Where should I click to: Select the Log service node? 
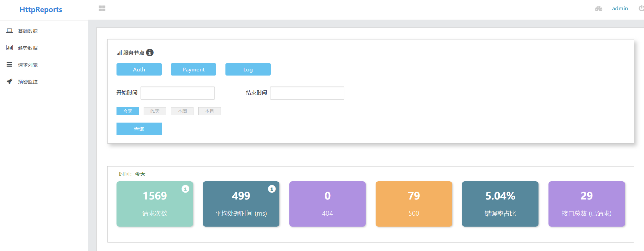[248, 69]
